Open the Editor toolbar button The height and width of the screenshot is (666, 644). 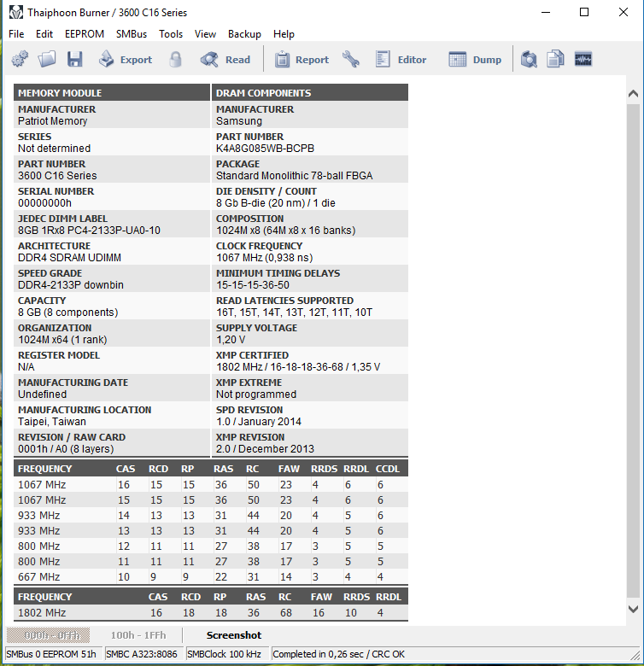coord(401,59)
